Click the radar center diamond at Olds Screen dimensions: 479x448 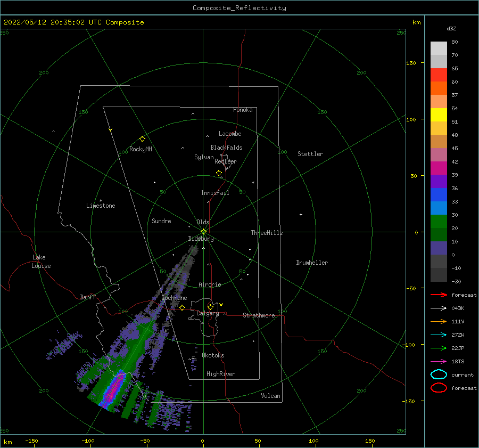203,232
